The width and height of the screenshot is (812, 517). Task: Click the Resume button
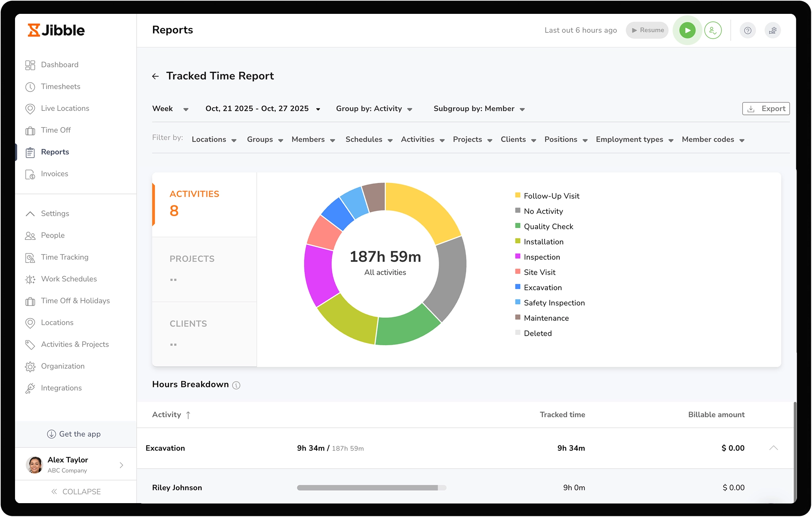(647, 30)
